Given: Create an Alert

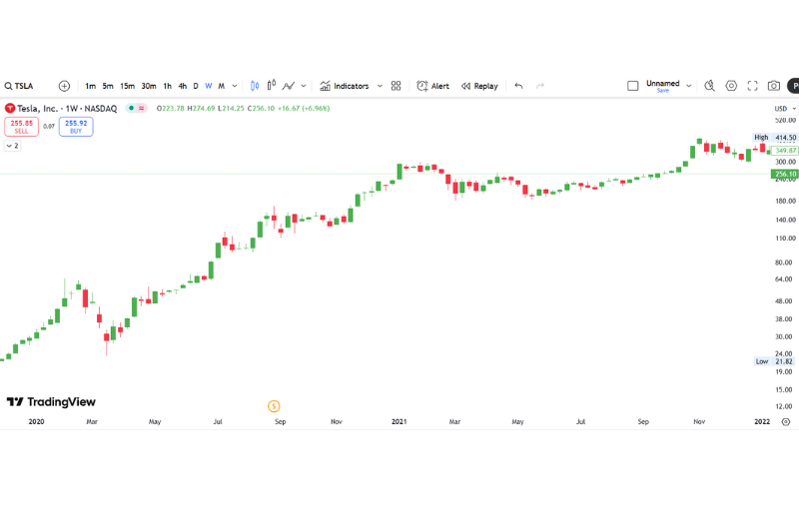Looking at the screenshot, I should [432, 86].
